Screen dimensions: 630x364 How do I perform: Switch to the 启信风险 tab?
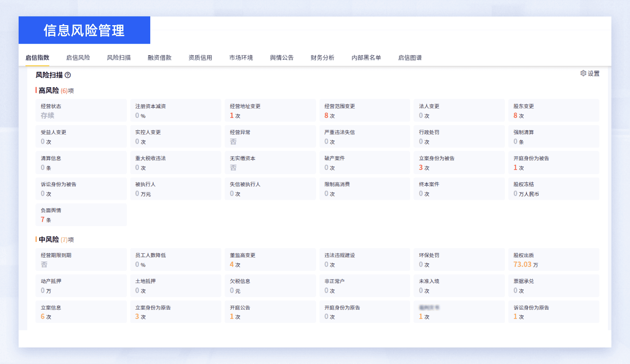point(78,58)
